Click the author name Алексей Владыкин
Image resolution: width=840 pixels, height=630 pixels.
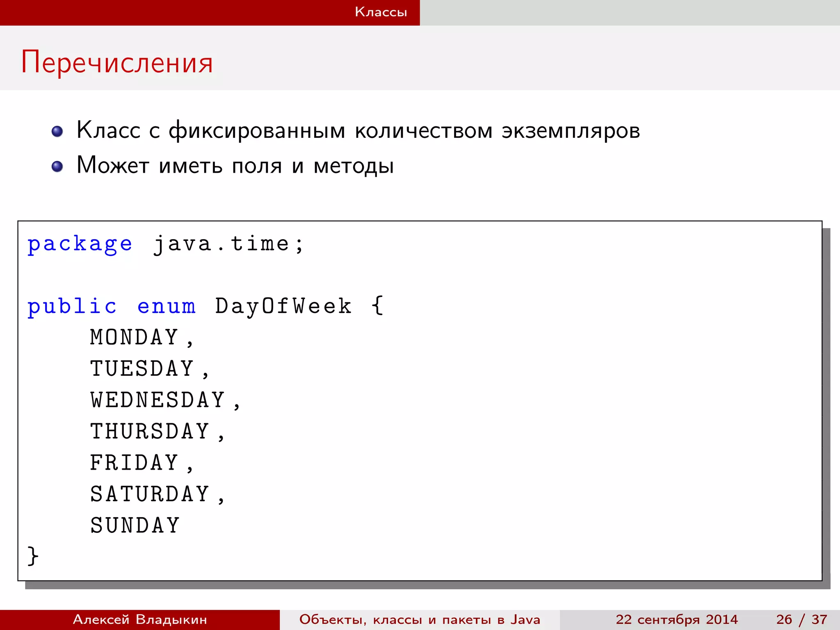[x=140, y=619]
